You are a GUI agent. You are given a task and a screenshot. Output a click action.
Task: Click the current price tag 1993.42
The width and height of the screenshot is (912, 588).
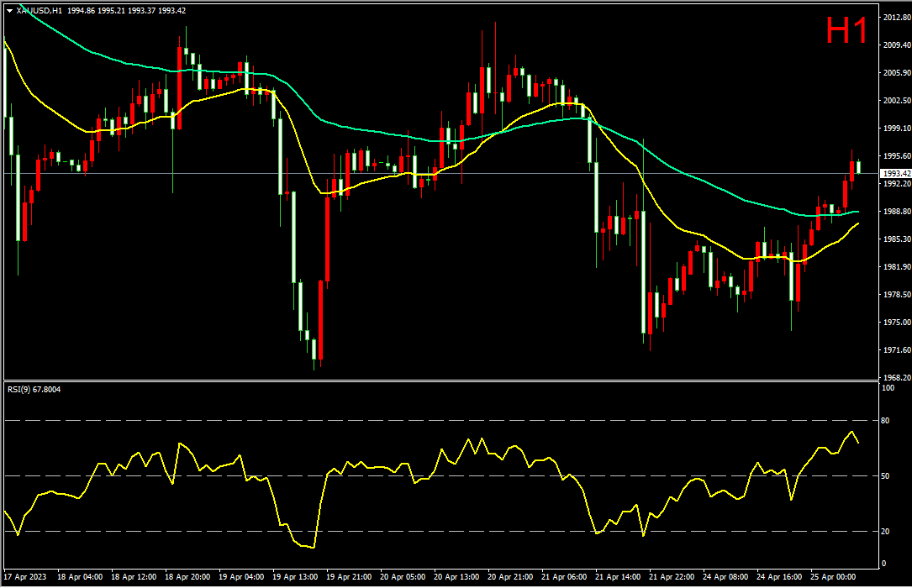tap(896, 173)
